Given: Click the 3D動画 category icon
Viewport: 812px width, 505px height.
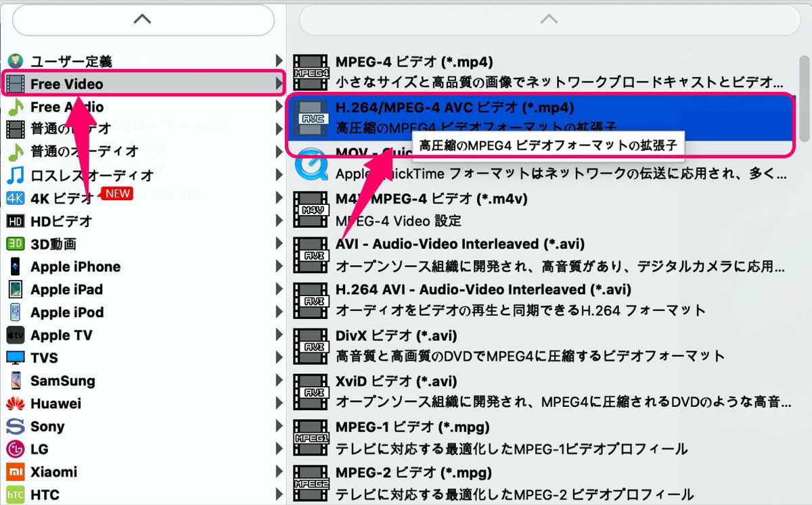Looking at the screenshot, I should click(15, 244).
